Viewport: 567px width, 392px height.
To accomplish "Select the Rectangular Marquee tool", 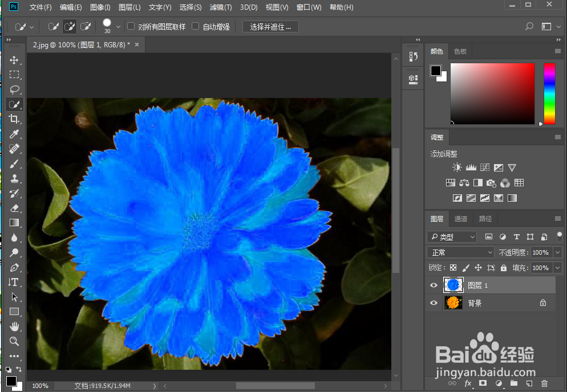I will tap(14, 75).
